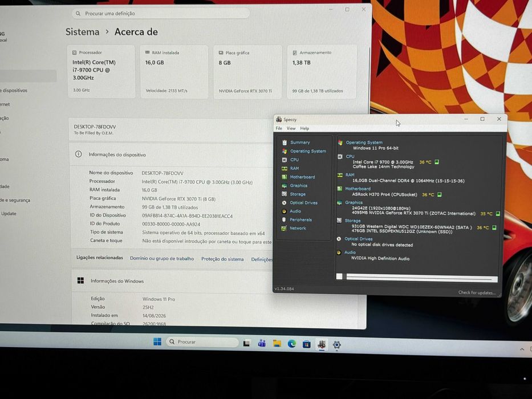Open Storage in the Speccy sidebar
The height and width of the screenshot is (399, 532).
point(298,194)
